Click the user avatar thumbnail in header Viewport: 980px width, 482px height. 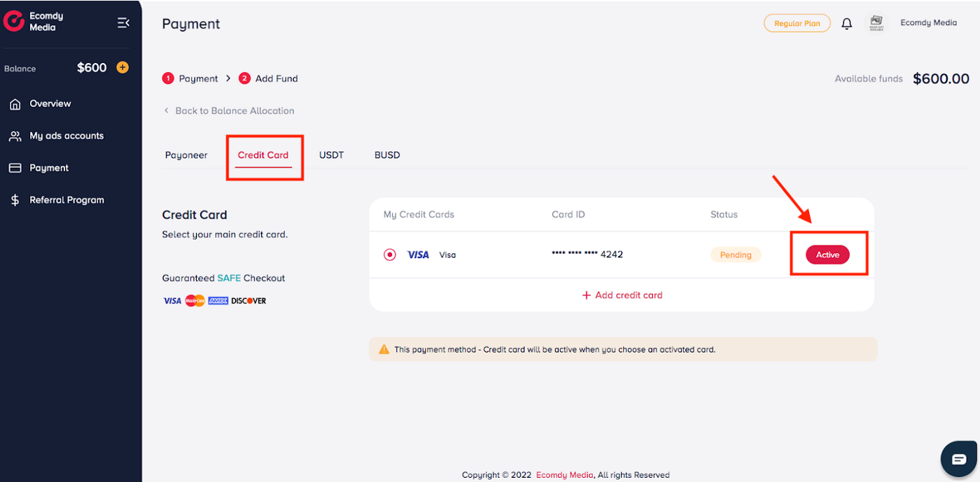point(876,23)
